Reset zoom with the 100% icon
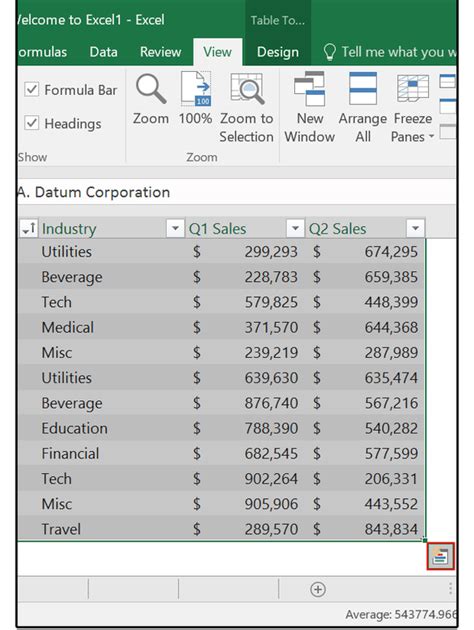The height and width of the screenshot is (630, 474). (x=196, y=89)
